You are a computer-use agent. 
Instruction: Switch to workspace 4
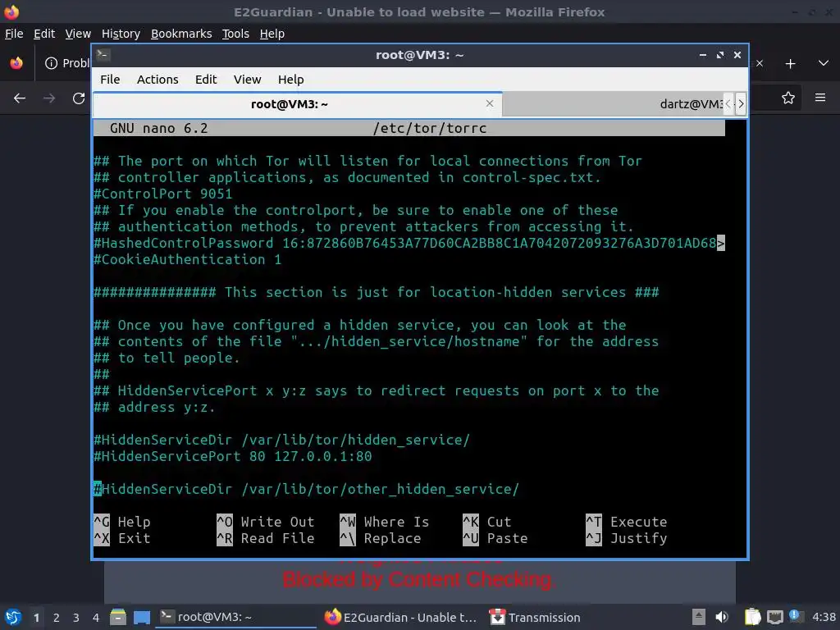click(96, 618)
